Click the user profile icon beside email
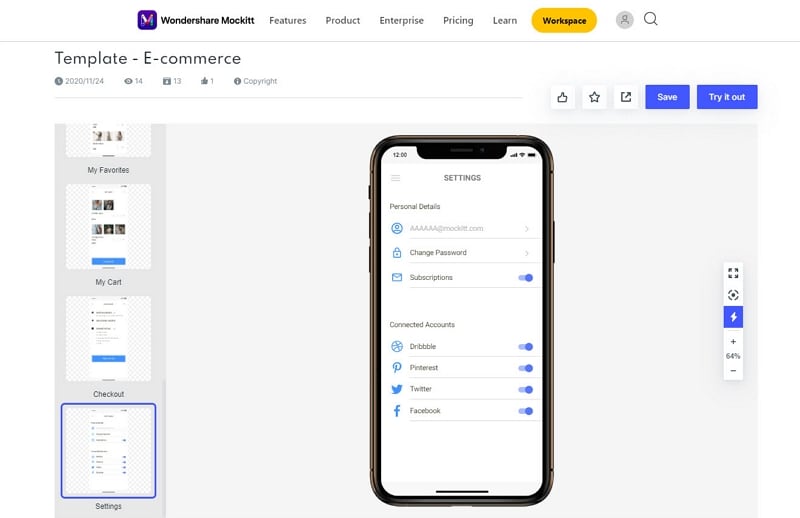 (397, 228)
